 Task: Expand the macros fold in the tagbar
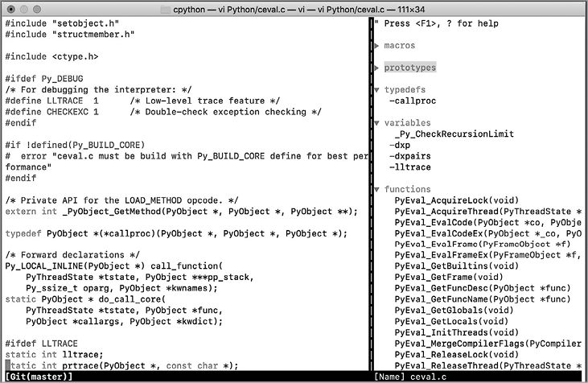coord(377,46)
